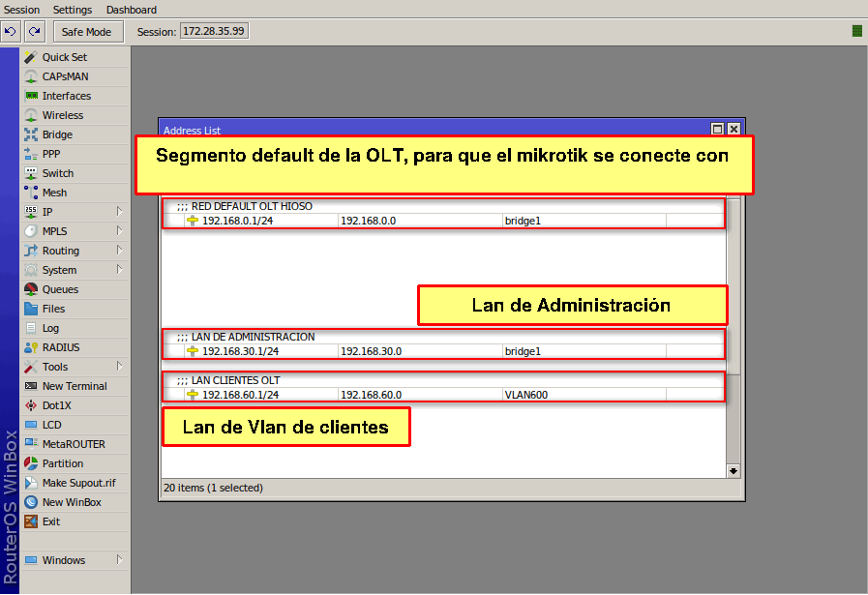Launch a New Terminal

pos(74,386)
